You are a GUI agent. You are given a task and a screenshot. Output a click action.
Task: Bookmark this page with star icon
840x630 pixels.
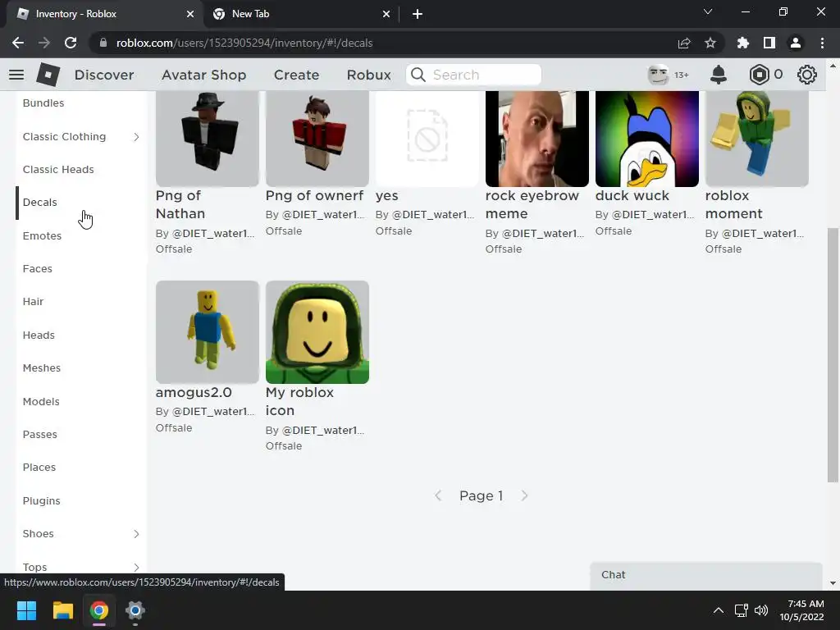710,43
